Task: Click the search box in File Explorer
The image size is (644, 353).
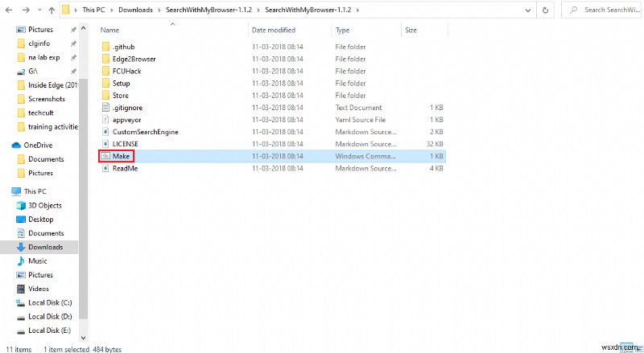Action: 602,10
